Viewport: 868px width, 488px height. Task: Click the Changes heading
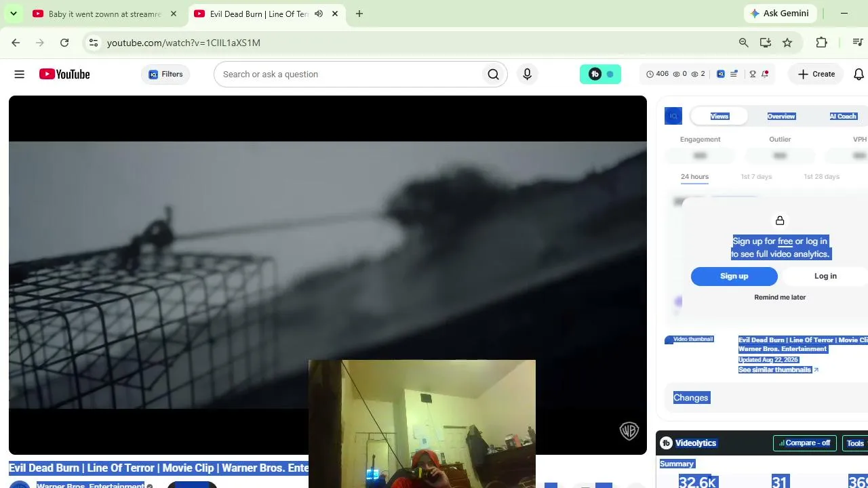click(x=691, y=398)
